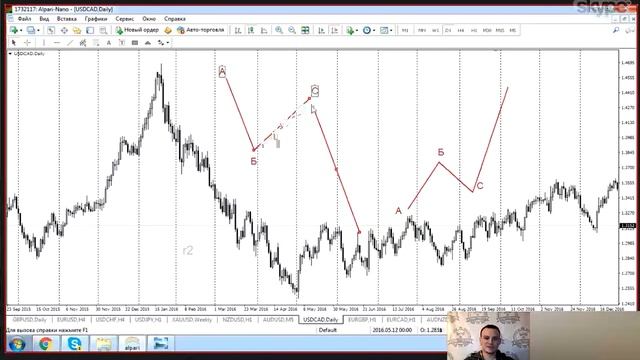Expand the USDCAD,Daily chart title arrow
The height and width of the screenshot is (360, 640).
[x=11, y=53]
